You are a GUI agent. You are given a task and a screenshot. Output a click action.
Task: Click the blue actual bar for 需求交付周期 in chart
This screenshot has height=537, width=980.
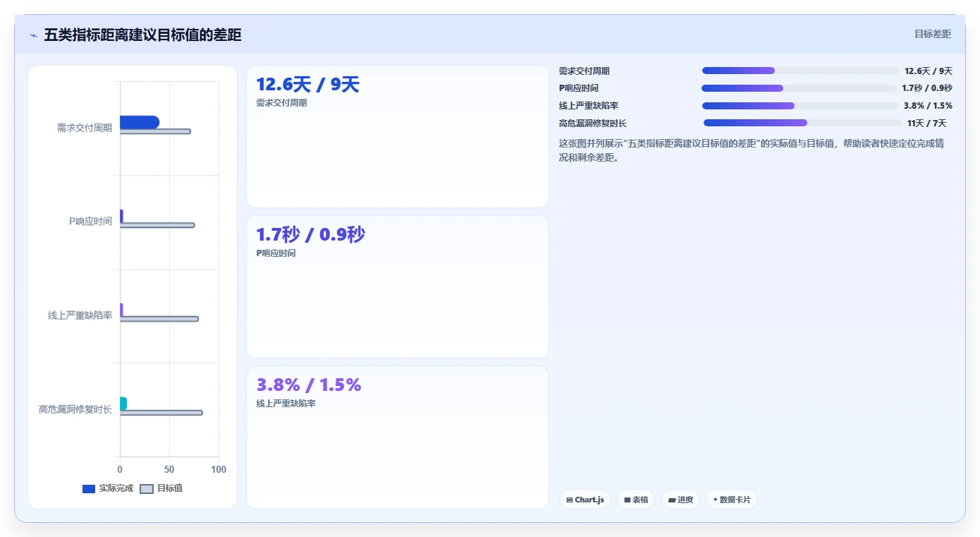(x=140, y=122)
